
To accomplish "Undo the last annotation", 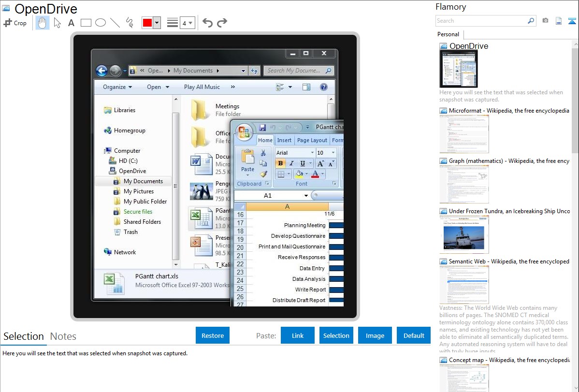I will tap(207, 23).
